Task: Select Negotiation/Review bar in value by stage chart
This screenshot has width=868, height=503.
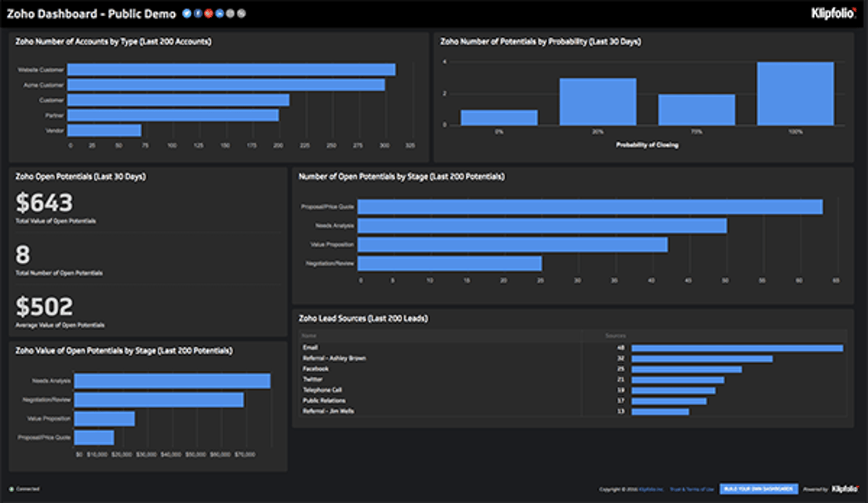Action: 159,400
